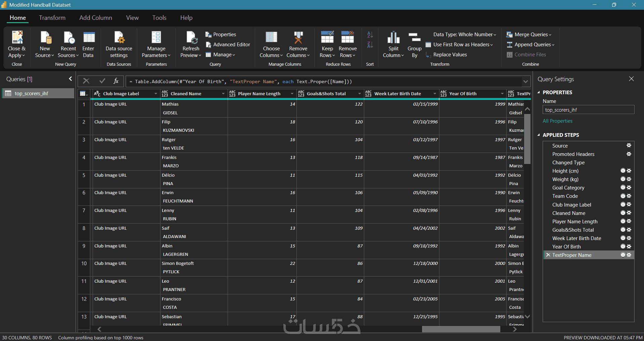Click the vertical scrollbar thumb
This screenshot has height=341, width=644.
pos(527,139)
